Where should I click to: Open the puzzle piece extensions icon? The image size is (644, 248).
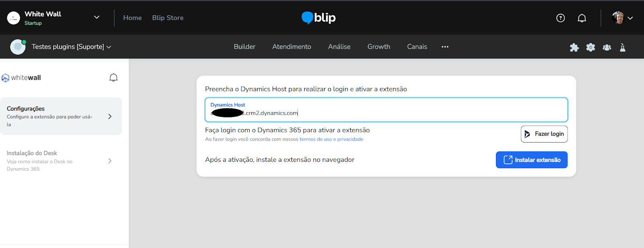[574, 48]
